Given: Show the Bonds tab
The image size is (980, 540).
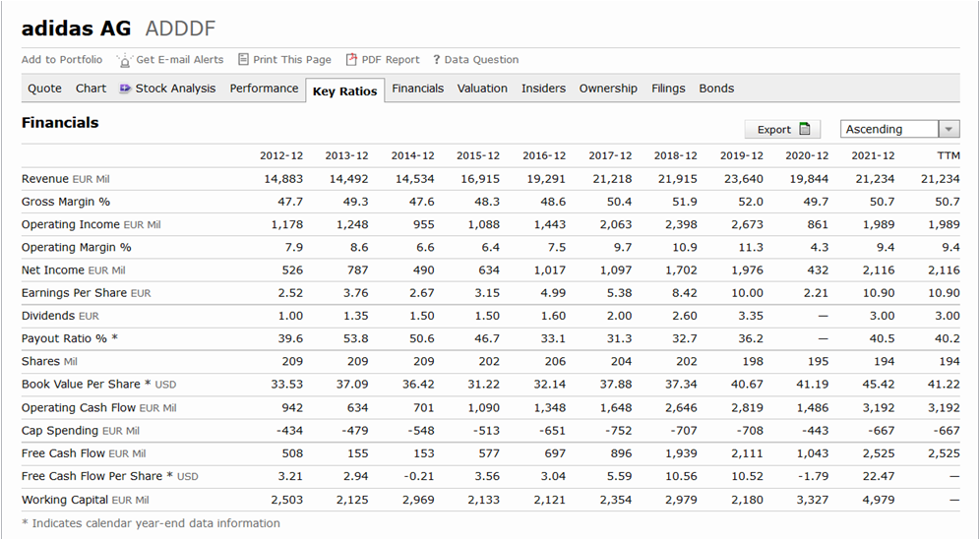Looking at the screenshot, I should coord(716,89).
